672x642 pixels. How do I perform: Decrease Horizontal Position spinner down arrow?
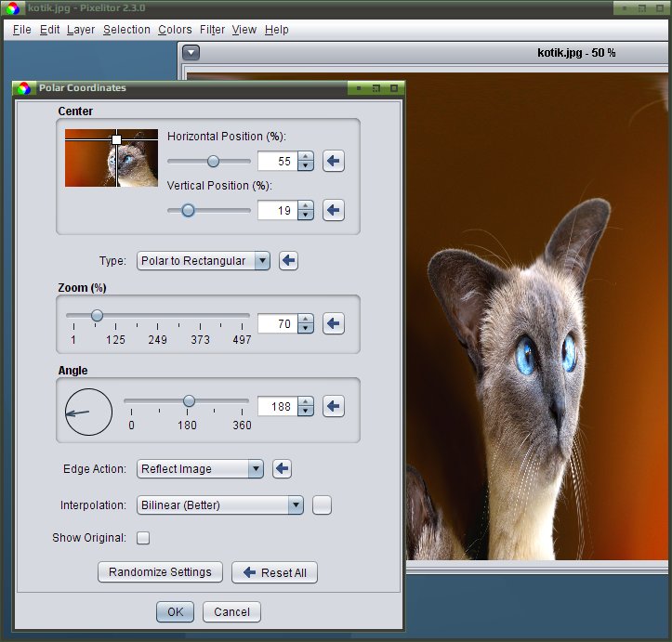(306, 165)
